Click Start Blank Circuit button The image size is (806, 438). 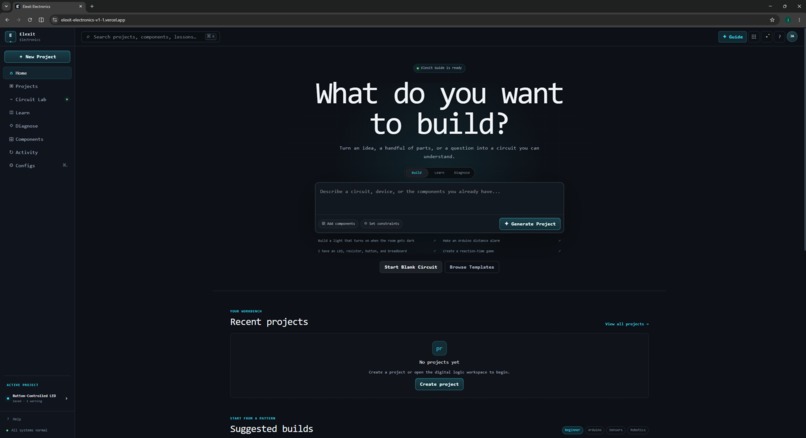click(411, 267)
